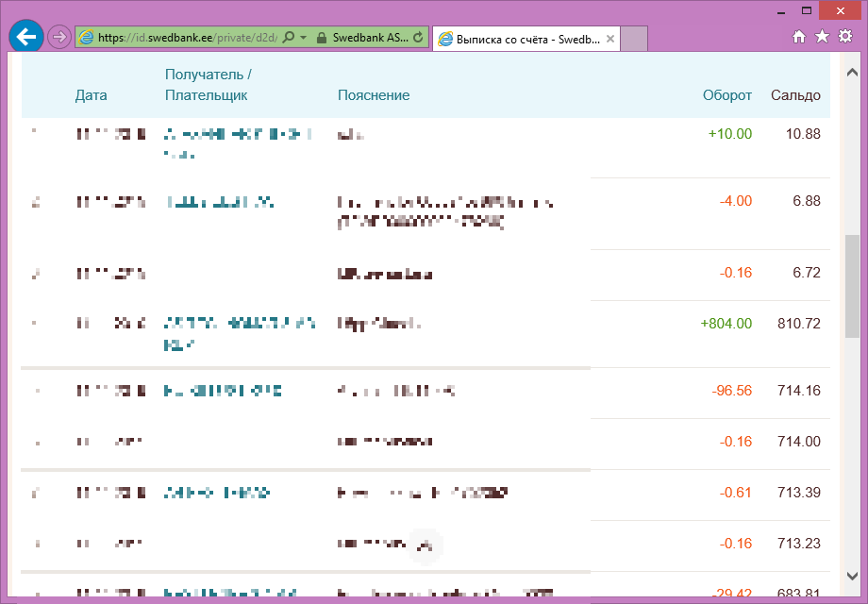868x604 pixels.
Task: Click the blue e favicon on the active tab
Action: pos(445,39)
